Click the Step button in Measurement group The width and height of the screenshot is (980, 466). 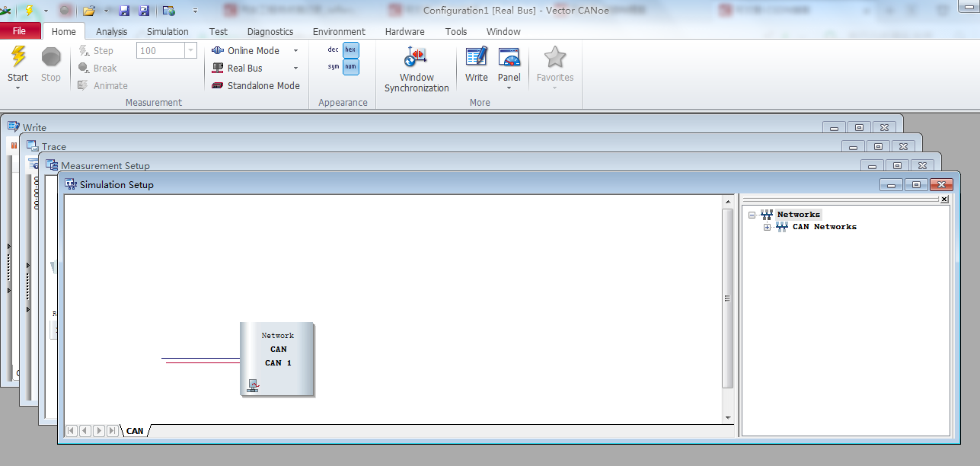[x=96, y=51]
